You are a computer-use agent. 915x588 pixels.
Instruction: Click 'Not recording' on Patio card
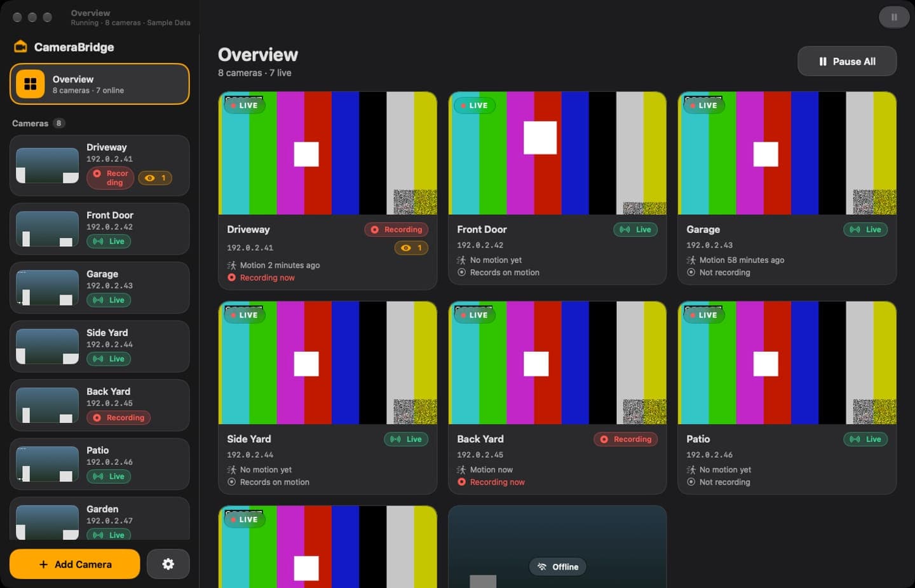click(x=724, y=482)
